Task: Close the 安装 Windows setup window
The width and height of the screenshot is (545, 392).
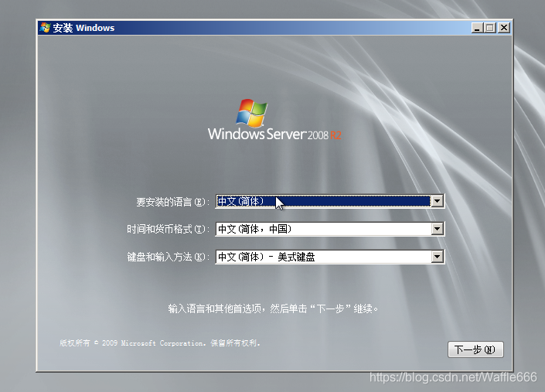Action: [x=503, y=28]
